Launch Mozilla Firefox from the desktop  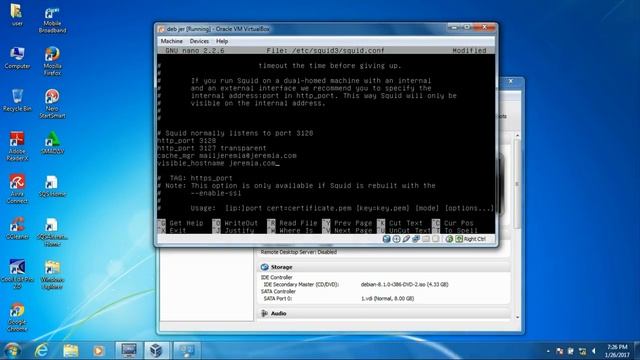pos(52,61)
